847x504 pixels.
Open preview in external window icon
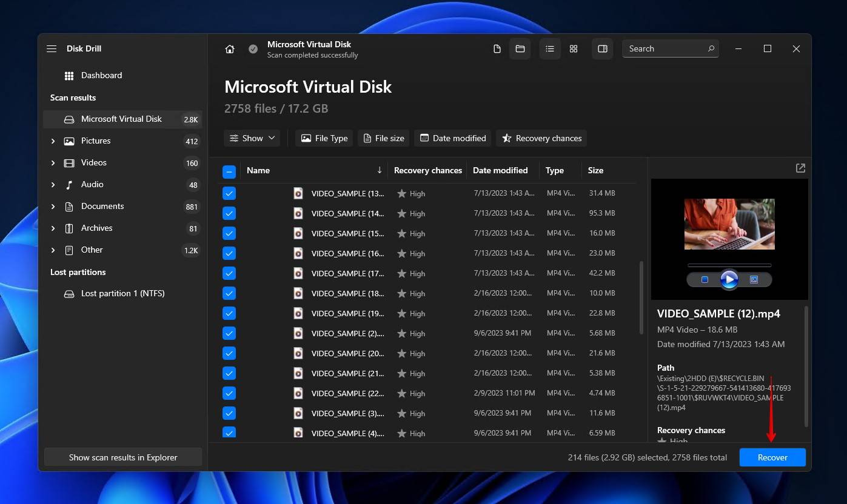(x=800, y=168)
